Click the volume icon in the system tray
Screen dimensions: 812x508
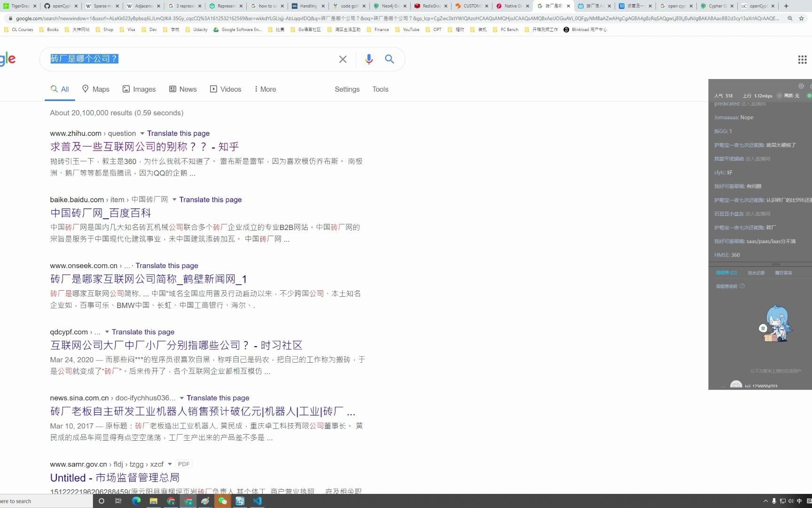pyautogui.click(x=790, y=501)
